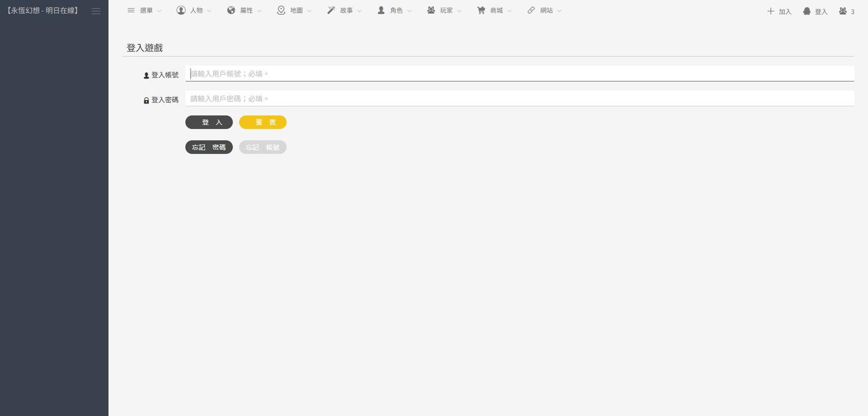Image resolution: width=868 pixels, height=416 pixels.
Task: Click the magic wand icon beside 故事
Action: point(331,10)
